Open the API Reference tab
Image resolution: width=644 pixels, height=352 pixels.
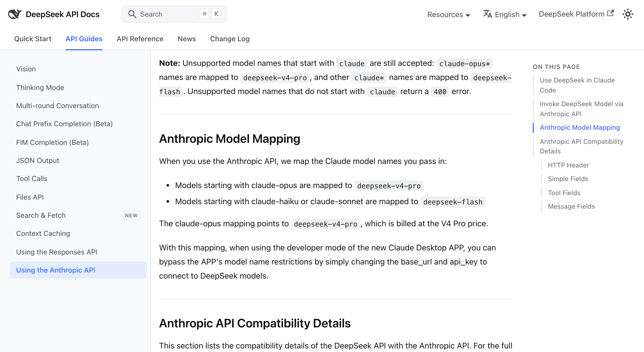click(140, 39)
